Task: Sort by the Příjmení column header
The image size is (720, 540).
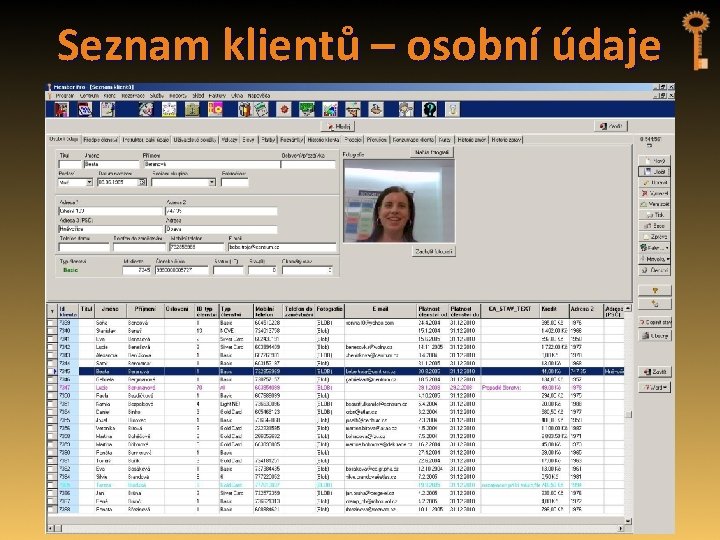Action: click(145, 311)
